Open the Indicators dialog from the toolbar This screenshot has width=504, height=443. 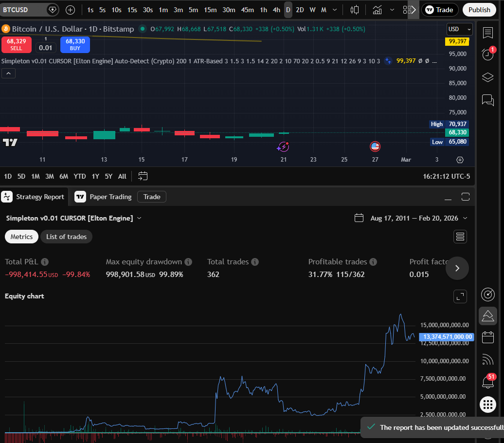coord(377,10)
